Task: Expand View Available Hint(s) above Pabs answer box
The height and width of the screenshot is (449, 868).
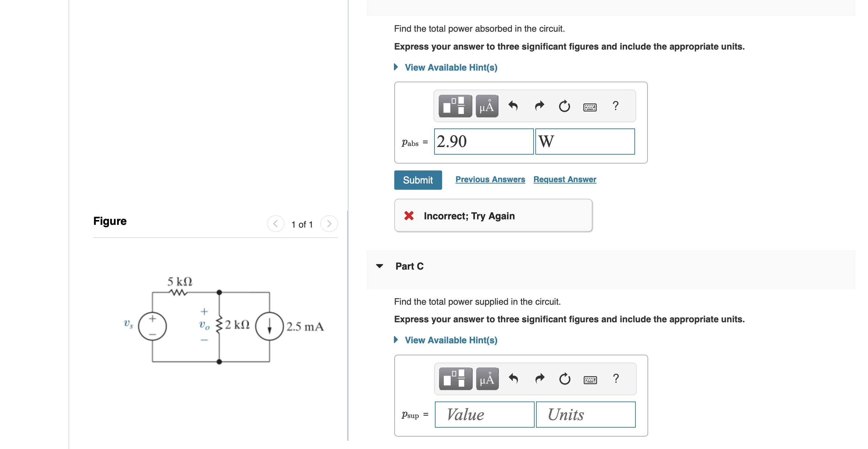Action: pos(451,67)
